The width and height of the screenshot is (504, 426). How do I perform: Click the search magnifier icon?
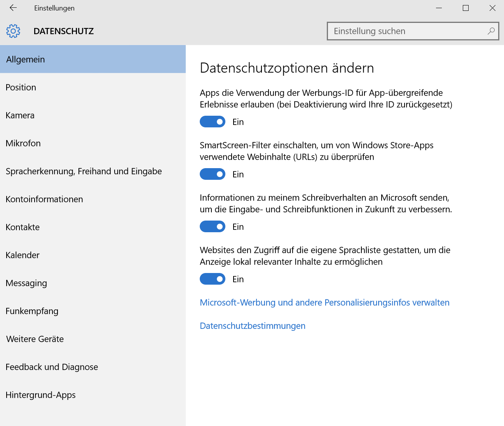[x=491, y=31]
